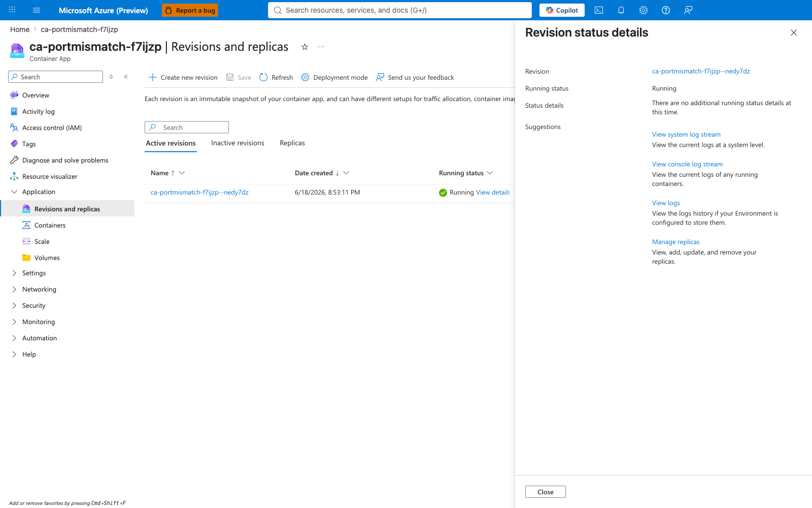Click View logs link
This screenshot has width=812, height=508.
pyautogui.click(x=666, y=203)
